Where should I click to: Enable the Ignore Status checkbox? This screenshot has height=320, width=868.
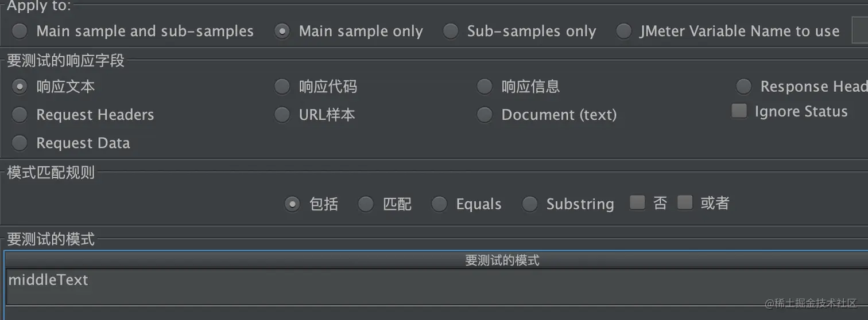click(739, 111)
